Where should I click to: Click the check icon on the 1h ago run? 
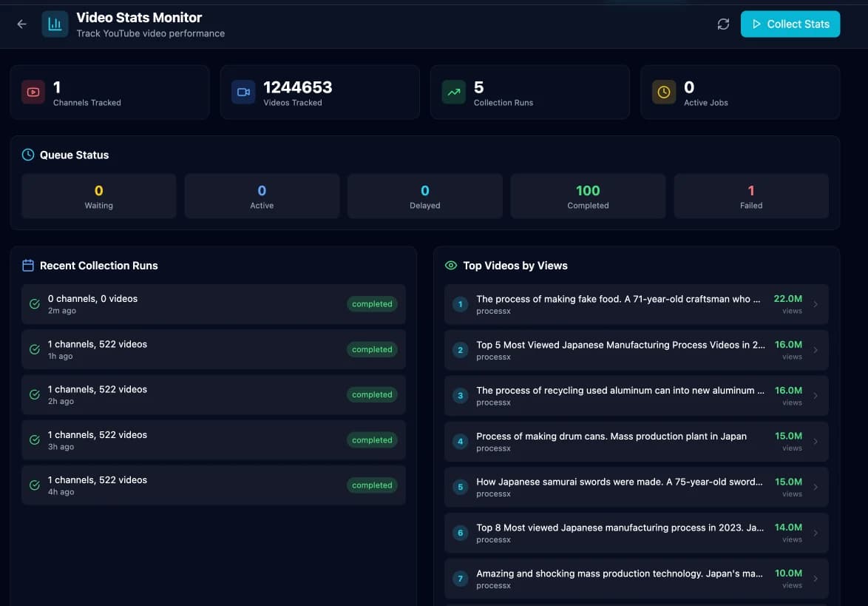34,349
